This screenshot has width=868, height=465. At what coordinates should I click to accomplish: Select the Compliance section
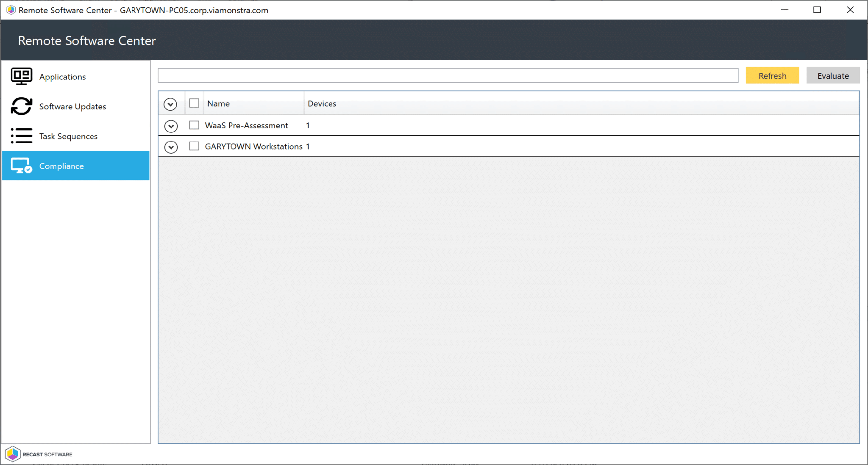coord(76,166)
